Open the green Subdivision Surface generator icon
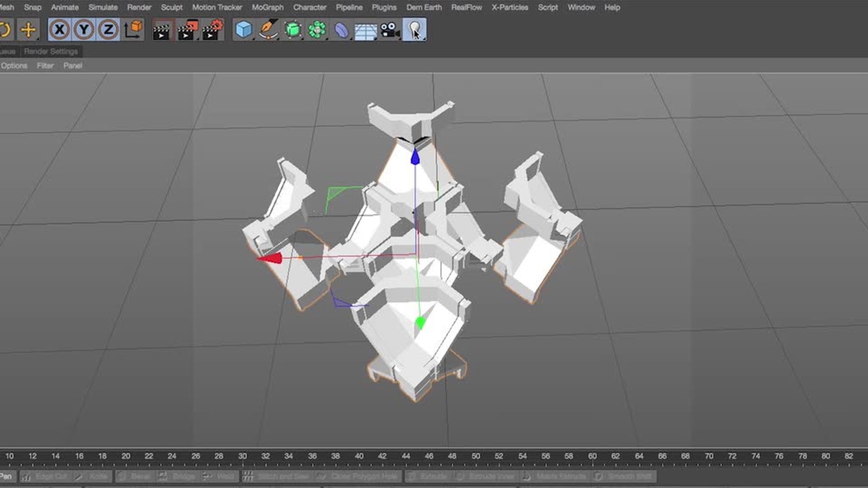The height and width of the screenshot is (488, 868). [x=293, y=30]
